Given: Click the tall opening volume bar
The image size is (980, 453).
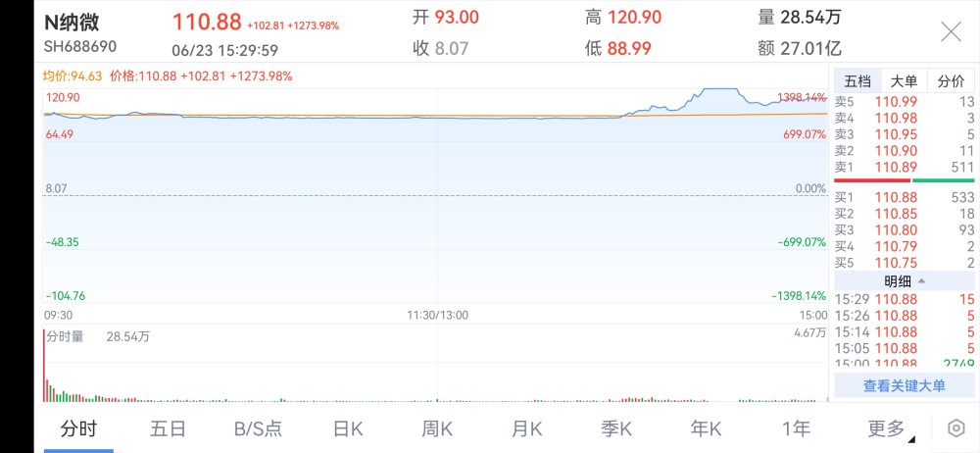Looking at the screenshot, I should [x=45, y=366].
